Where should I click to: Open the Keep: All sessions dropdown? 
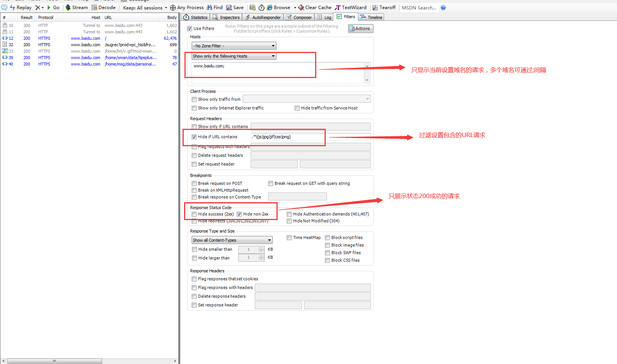coord(145,8)
